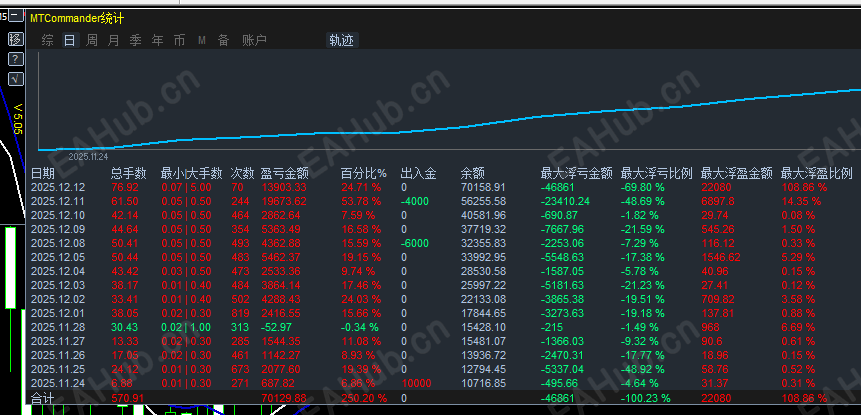Click the 盈亏金额 column header
Viewport: 861px width, 415px height.
click(284, 174)
